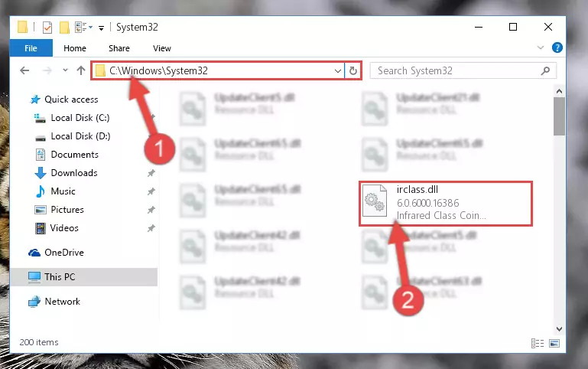Screen dimensions: 588x369
Task: Open the Explorer help icon
Action: [x=557, y=47]
